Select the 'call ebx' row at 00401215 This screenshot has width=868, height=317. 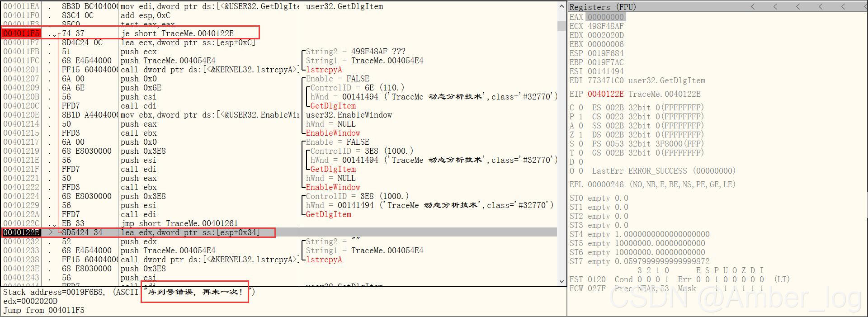279,133
